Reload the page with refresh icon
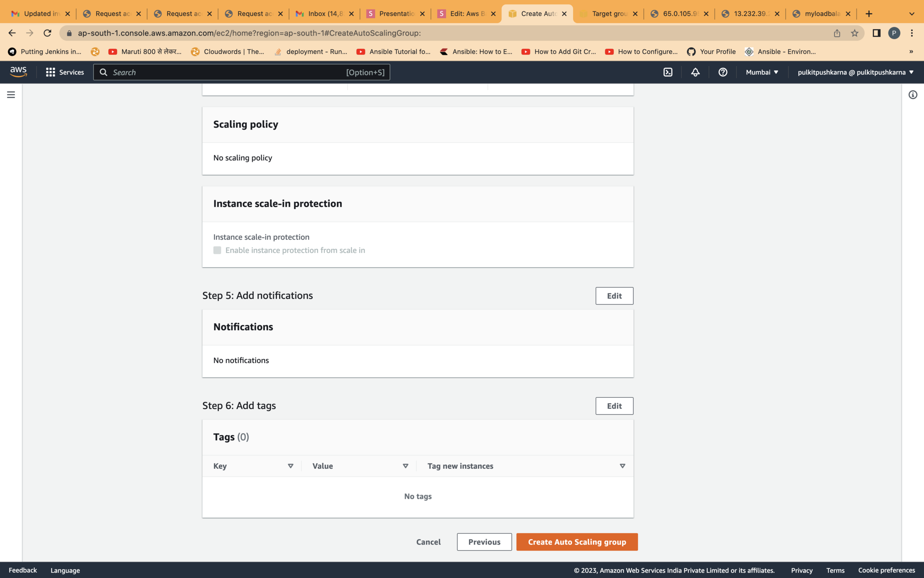924x578 pixels. pyautogui.click(x=47, y=33)
